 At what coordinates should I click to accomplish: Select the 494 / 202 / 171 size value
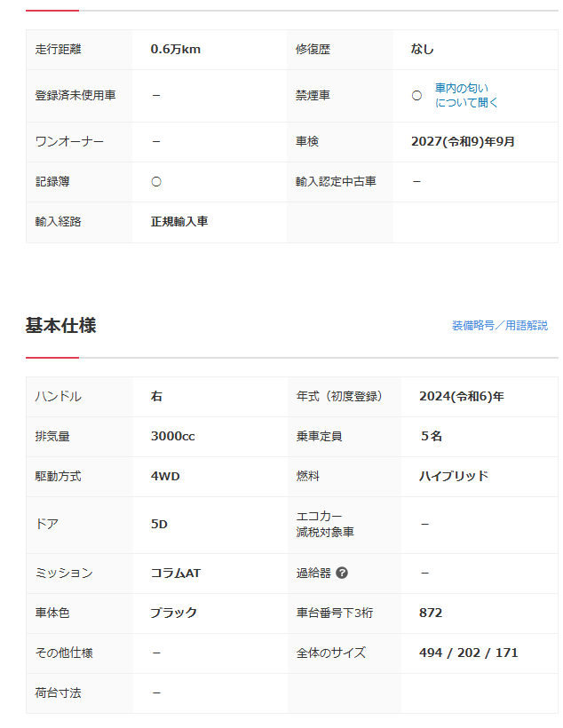click(x=468, y=653)
